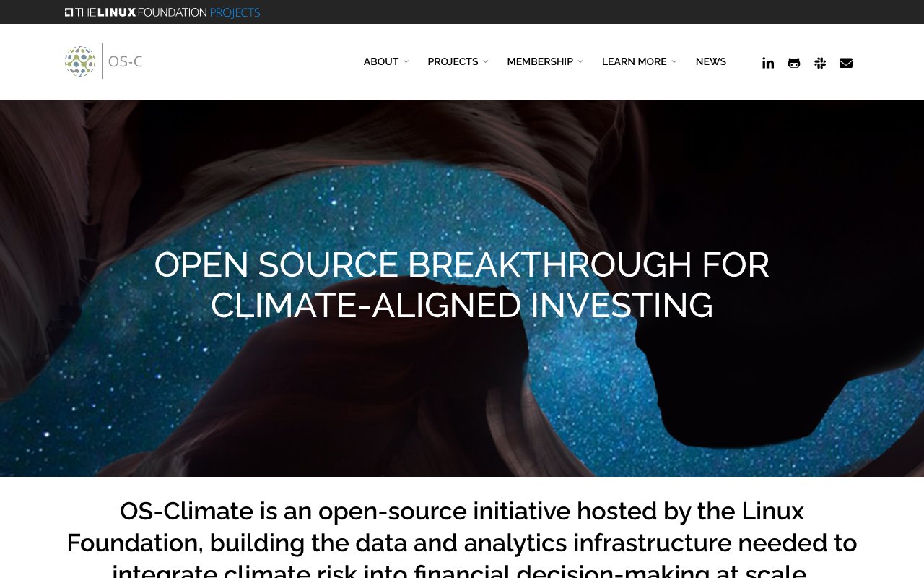
Task: Expand the Learn More dropdown chevron
Action: 674,62
